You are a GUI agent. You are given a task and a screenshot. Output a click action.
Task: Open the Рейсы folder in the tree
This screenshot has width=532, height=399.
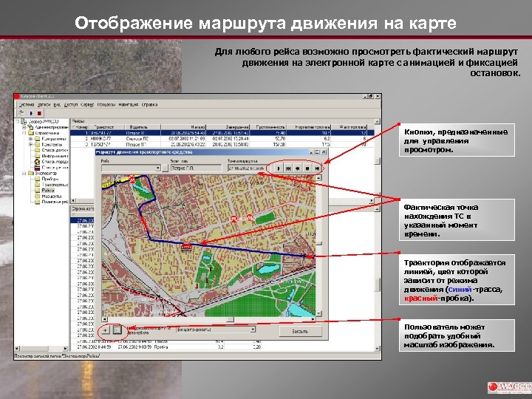45,191
